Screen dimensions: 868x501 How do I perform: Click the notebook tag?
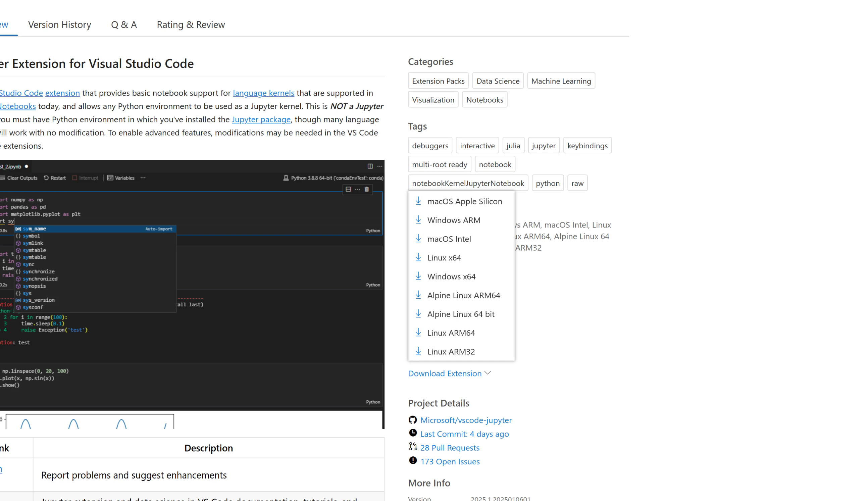pyautogui.click(x=495, y=164)
